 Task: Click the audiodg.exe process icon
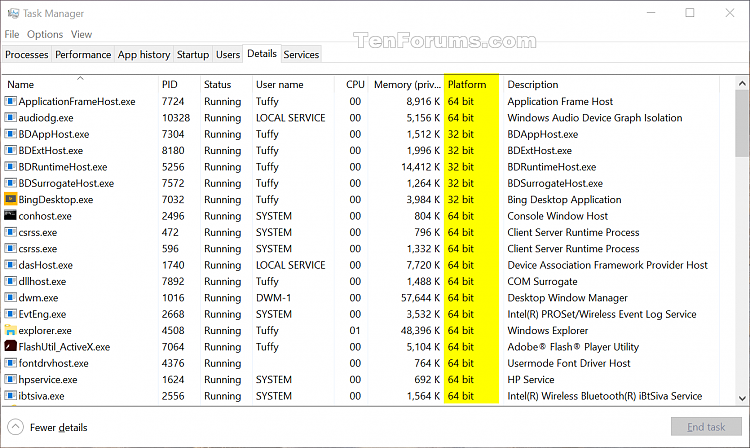tap(10, 118)
